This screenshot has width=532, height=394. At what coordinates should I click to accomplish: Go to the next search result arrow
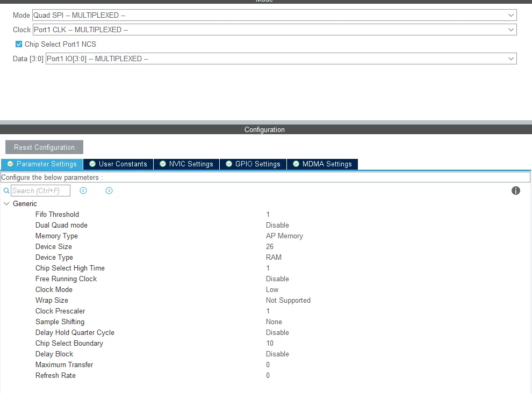[x=109, y=191]
